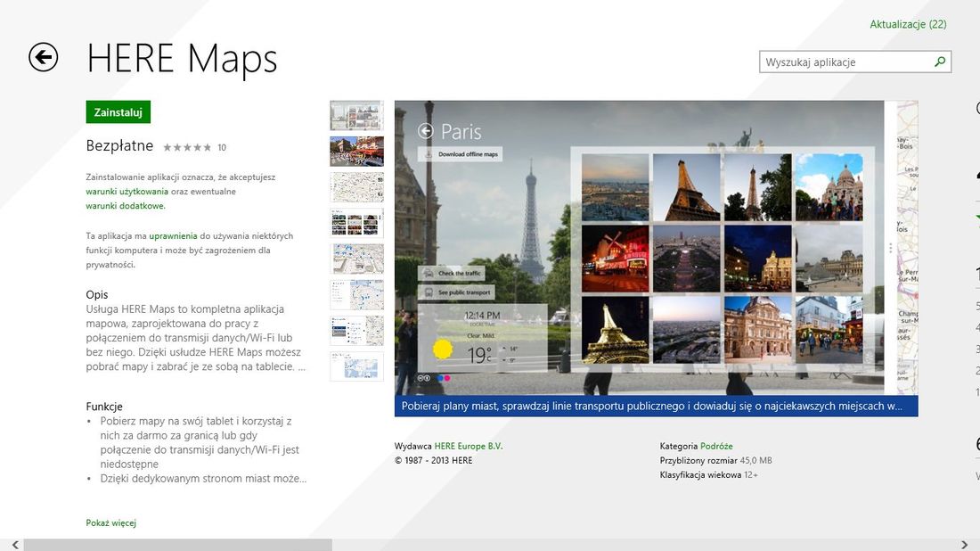The height and width of the screenshot is (551, 980).
Task: Click the 'HERE Maps' app title
Action: (x=182, y=59)
